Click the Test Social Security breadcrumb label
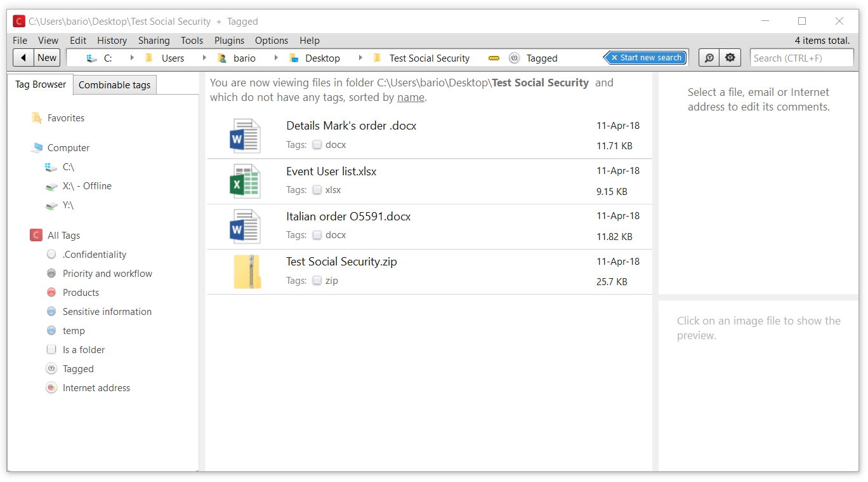The image size is (868, 482). 430,58
